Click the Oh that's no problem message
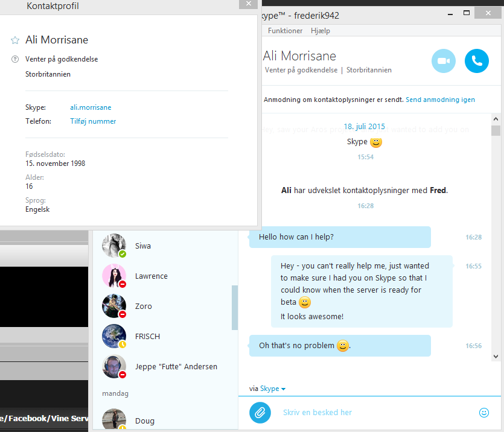The width and height of the screenshot is (504, 432). coord(340,346)
